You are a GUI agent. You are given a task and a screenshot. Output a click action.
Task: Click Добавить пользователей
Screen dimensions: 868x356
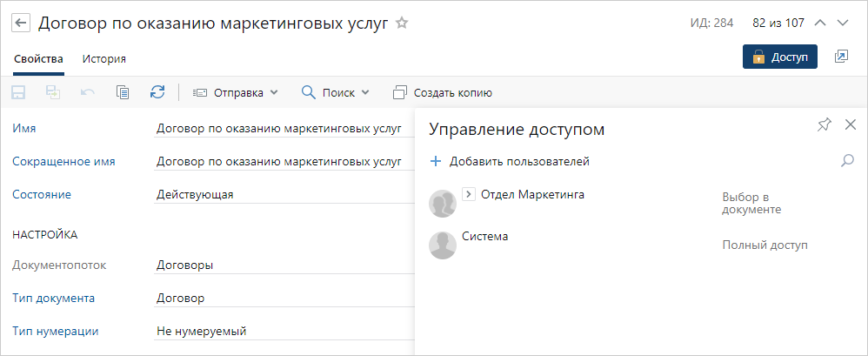coord(511,161)
